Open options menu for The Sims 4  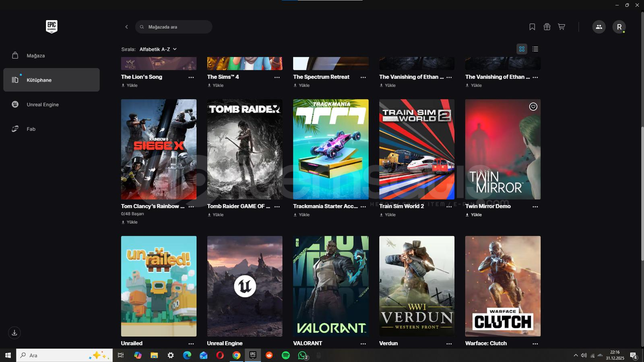tap(277, 77)
